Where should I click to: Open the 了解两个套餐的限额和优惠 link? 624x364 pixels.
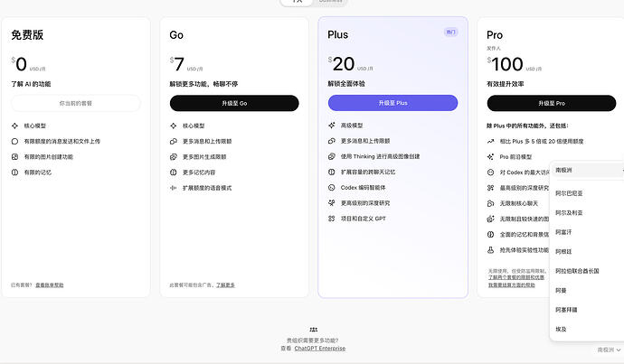point(516,277)
